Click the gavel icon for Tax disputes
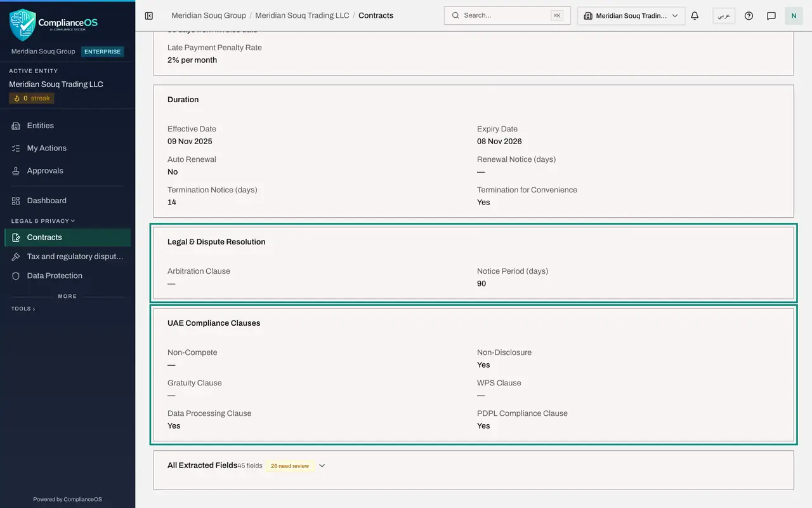812x508 pixels. (x=16, y=257)
